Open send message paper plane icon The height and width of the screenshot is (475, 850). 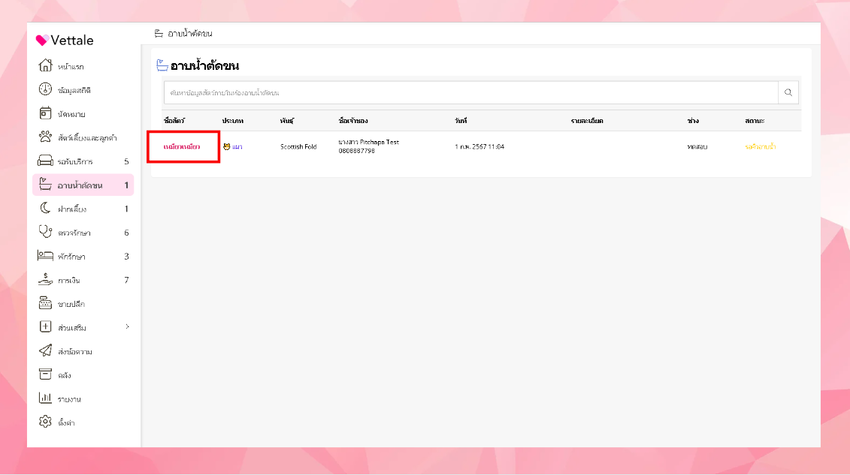point(46,351)
